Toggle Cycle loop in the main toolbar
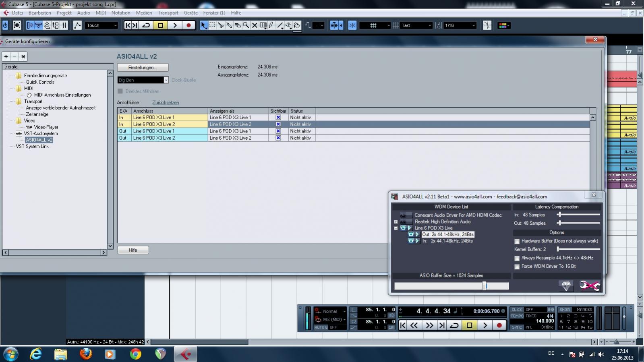Screen dimensions: 644x362 pyautogui.click(x=146, y=25)
